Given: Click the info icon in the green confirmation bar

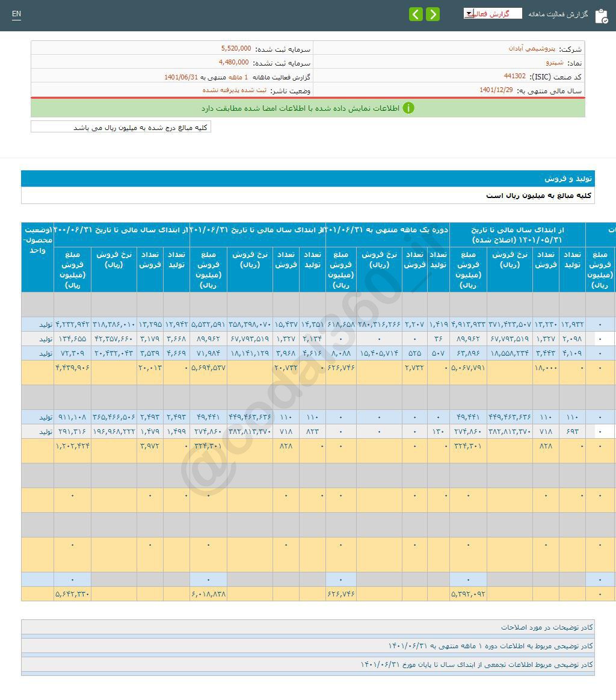Looking at the screenshot, I should point(408,108).
